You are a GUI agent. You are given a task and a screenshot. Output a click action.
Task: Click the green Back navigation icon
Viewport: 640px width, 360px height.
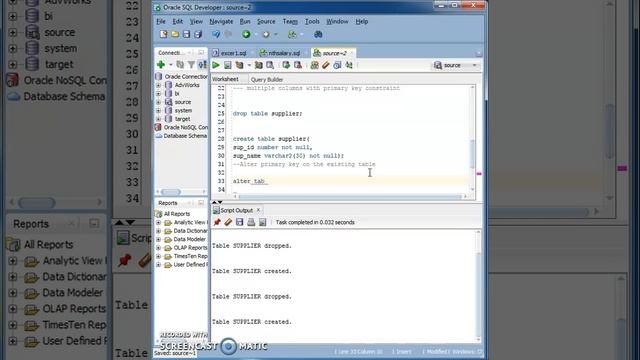coord(246,34)
